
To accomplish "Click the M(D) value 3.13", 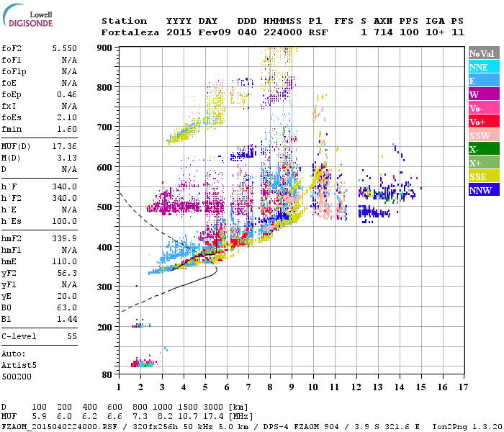I will click(67, 158).
